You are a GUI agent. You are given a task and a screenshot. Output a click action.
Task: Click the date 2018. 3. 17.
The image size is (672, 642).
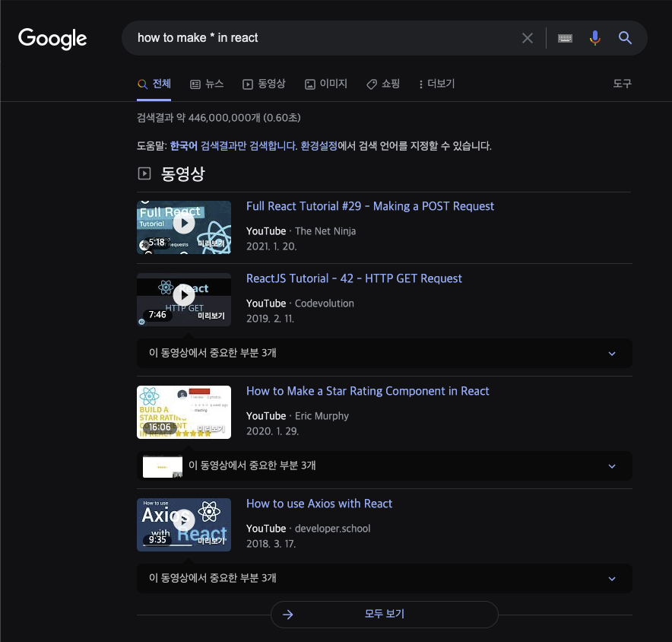click(x=271, y=544)
